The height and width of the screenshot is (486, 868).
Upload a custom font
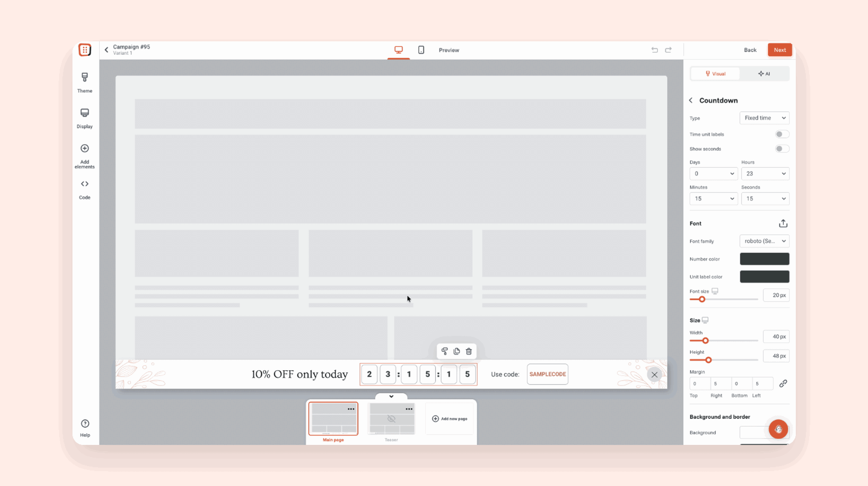point(783,223)
